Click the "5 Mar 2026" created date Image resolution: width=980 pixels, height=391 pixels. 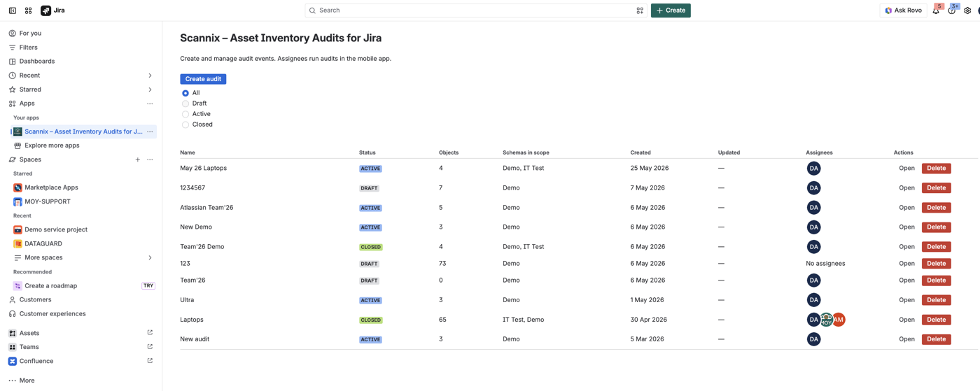[647, 339]
